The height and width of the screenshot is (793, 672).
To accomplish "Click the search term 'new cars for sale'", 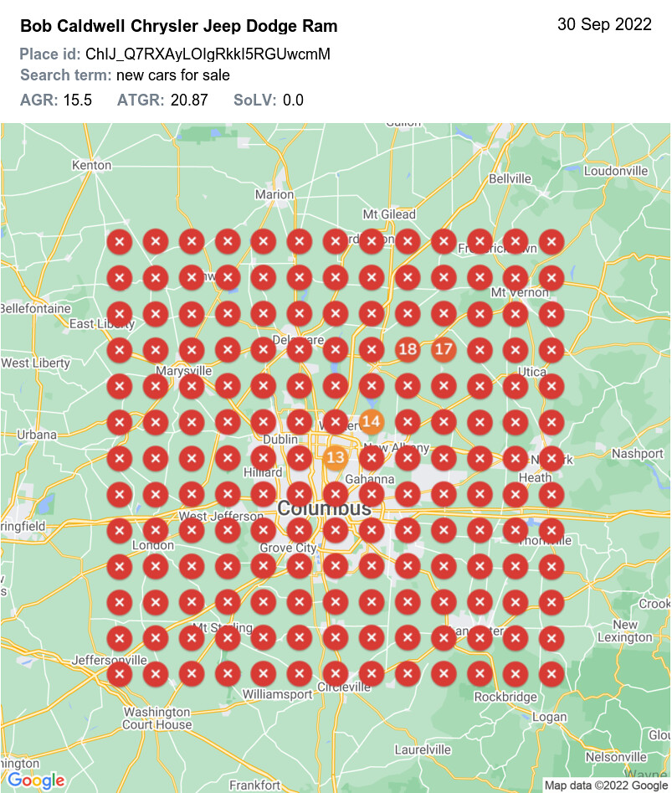I will (x=172, y=75).
